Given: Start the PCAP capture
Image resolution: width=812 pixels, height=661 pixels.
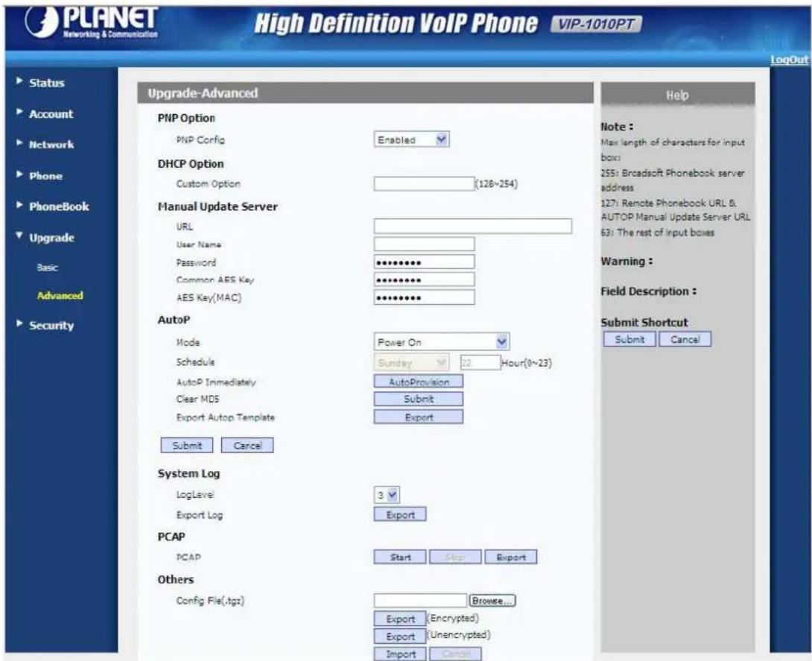Looking at the screenshot, I should 400,557.
